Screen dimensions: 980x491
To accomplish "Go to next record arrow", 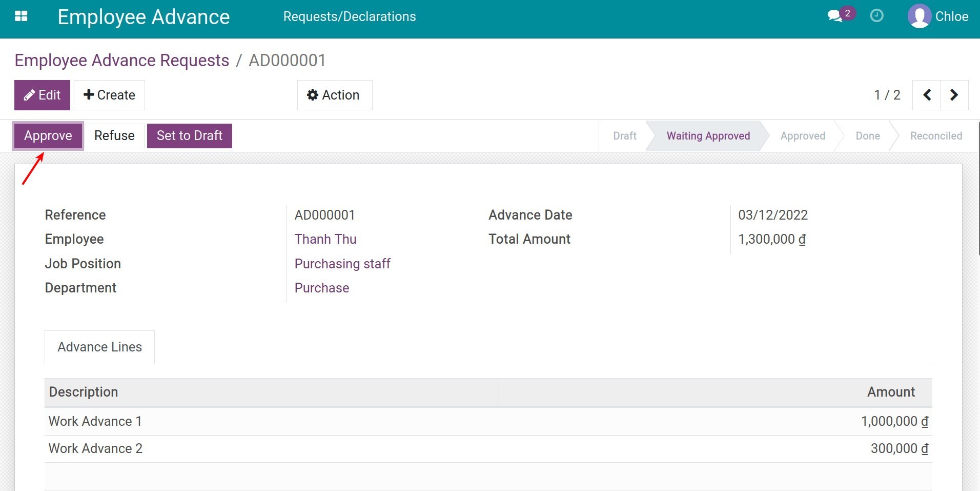I will pos(954,95).
